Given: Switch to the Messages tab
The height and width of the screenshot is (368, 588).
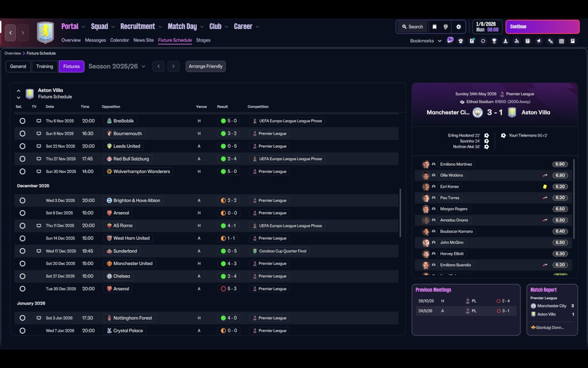Looking at the screenshot, I should click(96, 40).
